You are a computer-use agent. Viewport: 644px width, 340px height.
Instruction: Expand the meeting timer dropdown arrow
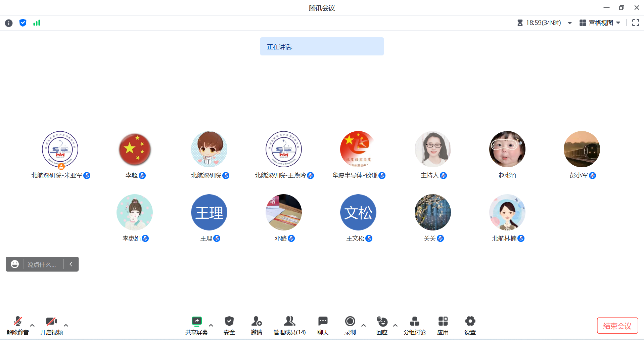click(x=570, y=23)
